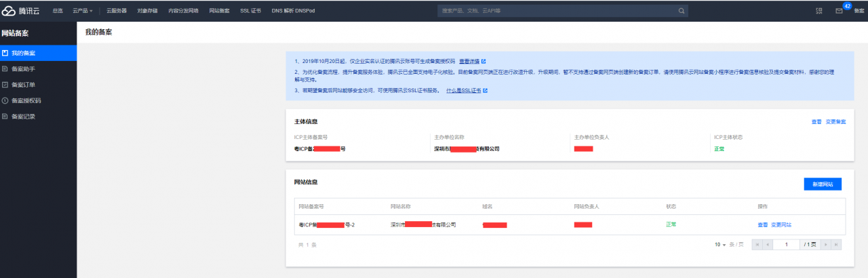Click the Tencent Cloud cloud logo
The image size is (868, 278).
click(x=9, y=11)
